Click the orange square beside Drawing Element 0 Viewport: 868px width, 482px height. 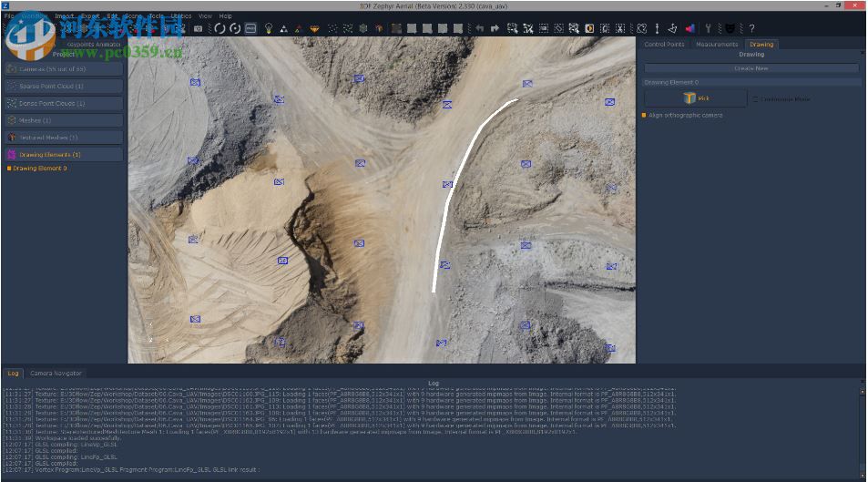[x=9, y=169]
